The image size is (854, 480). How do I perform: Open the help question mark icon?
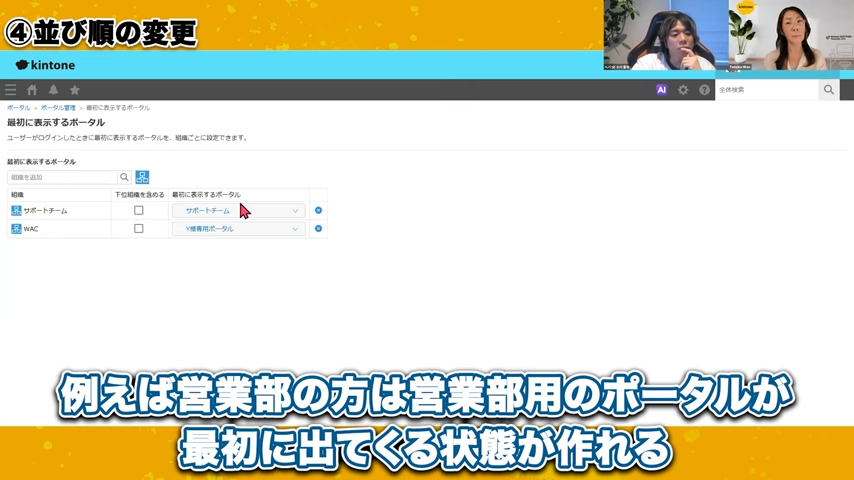[x=704, y=90]
